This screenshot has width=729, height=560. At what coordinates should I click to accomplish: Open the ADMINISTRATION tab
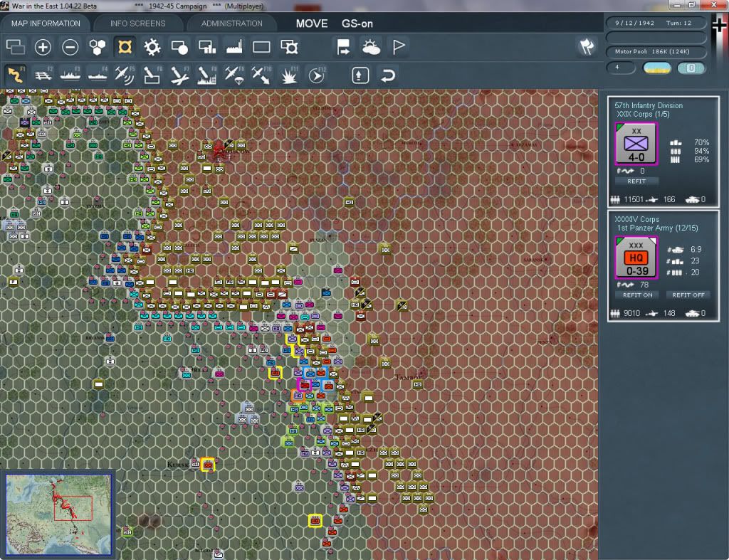[x=231, y=23]
